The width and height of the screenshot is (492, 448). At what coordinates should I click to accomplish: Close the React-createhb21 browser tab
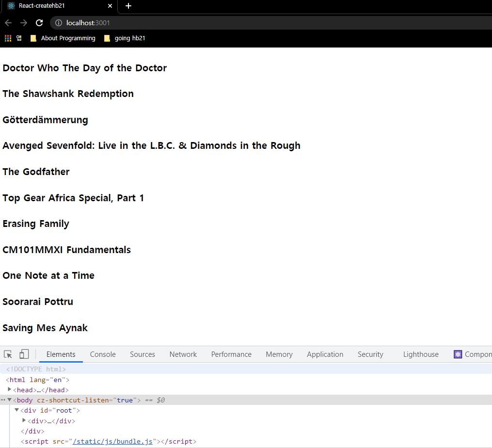point(110,6)
